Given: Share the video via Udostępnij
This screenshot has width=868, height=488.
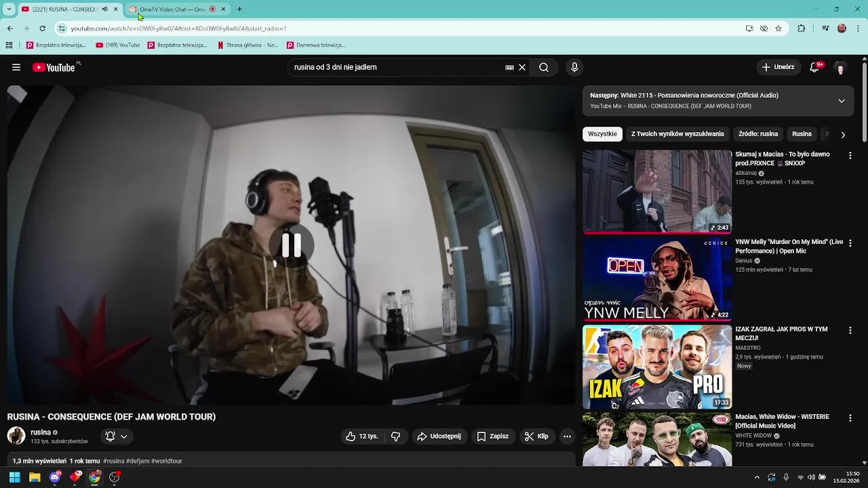Looking at the screenshot, I should click(x=439, y=436).
